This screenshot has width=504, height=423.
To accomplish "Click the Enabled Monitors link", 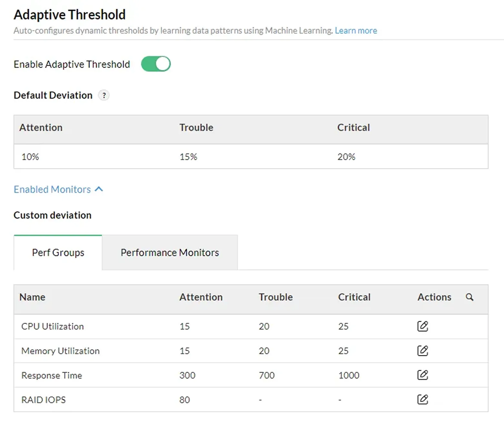I will [x=52, y=189].
